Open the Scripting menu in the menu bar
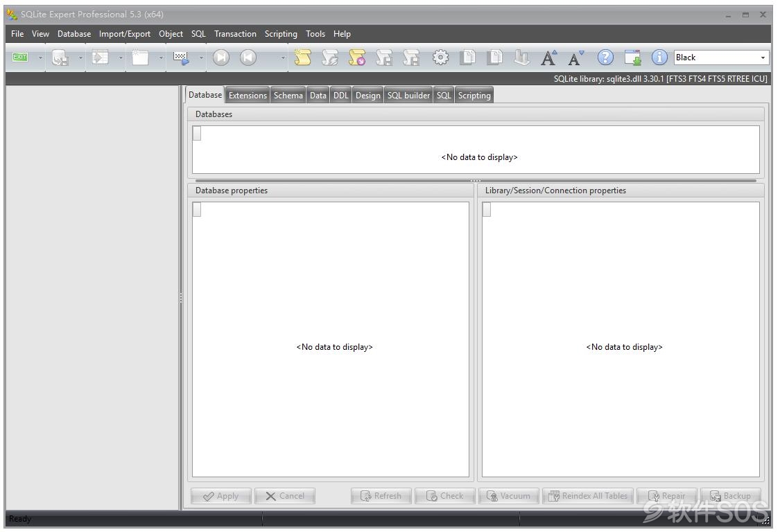Viewport: 780px width, 532px height. (281, 34)
